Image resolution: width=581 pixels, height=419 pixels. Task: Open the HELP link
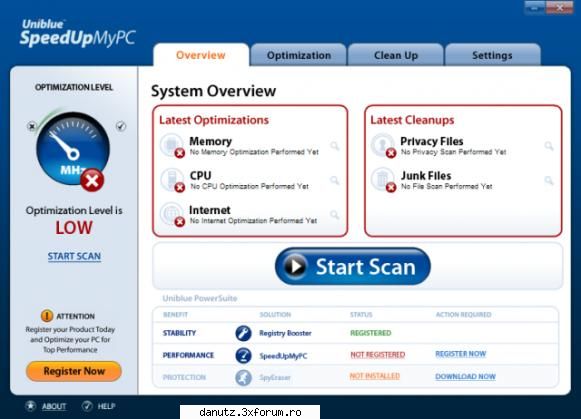coord(106,406)
